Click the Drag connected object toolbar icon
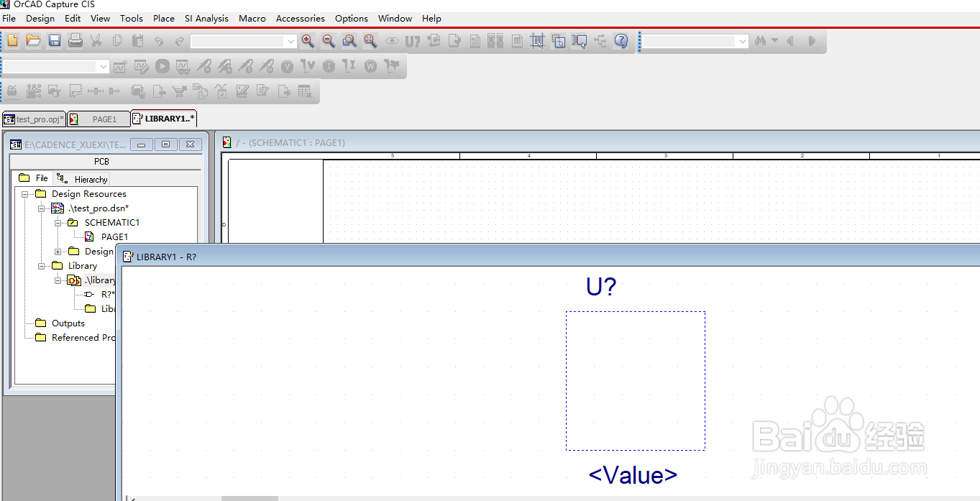The width and height of the screenshot is (980, 501). [x=580, y=41]
